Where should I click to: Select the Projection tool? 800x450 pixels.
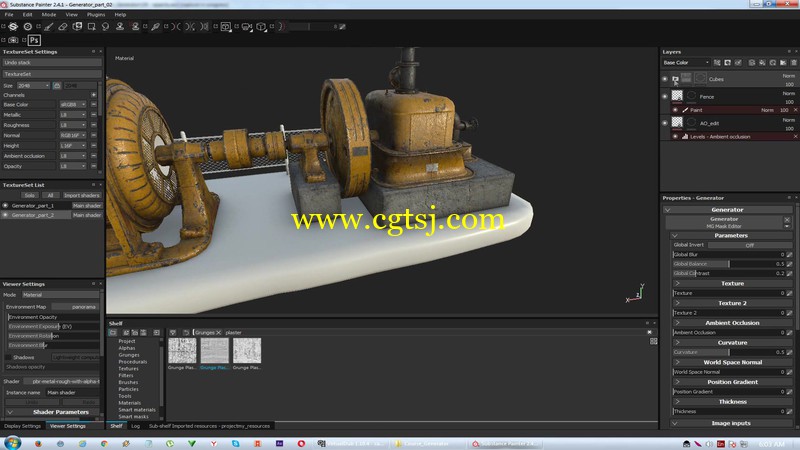pyautogui.click(x=77, y=27)
